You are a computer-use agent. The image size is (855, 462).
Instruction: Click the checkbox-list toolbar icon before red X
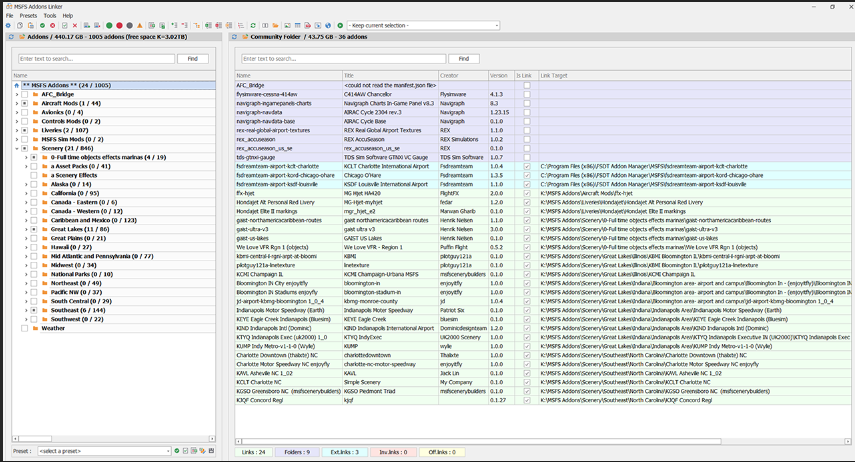point(64,26)
